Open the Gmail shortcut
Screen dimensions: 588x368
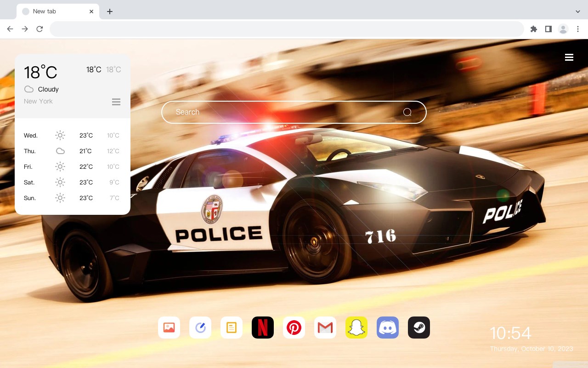coord(325,328)
